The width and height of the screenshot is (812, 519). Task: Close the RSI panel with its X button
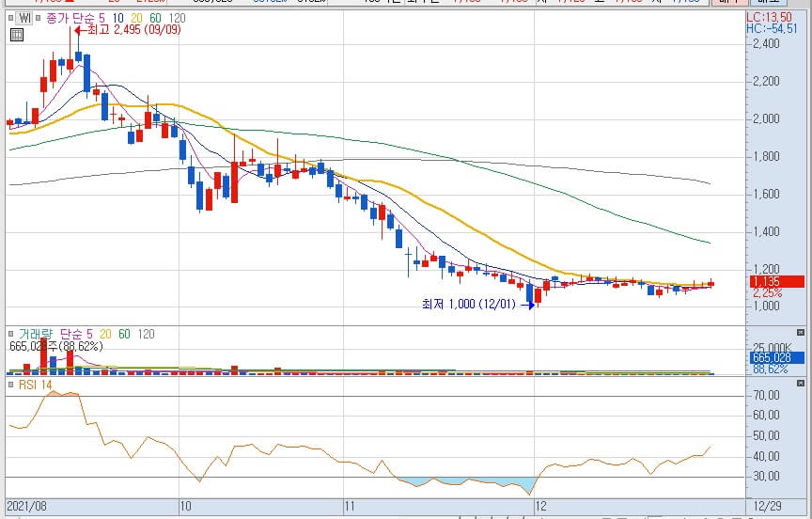[x=801, y=383]
